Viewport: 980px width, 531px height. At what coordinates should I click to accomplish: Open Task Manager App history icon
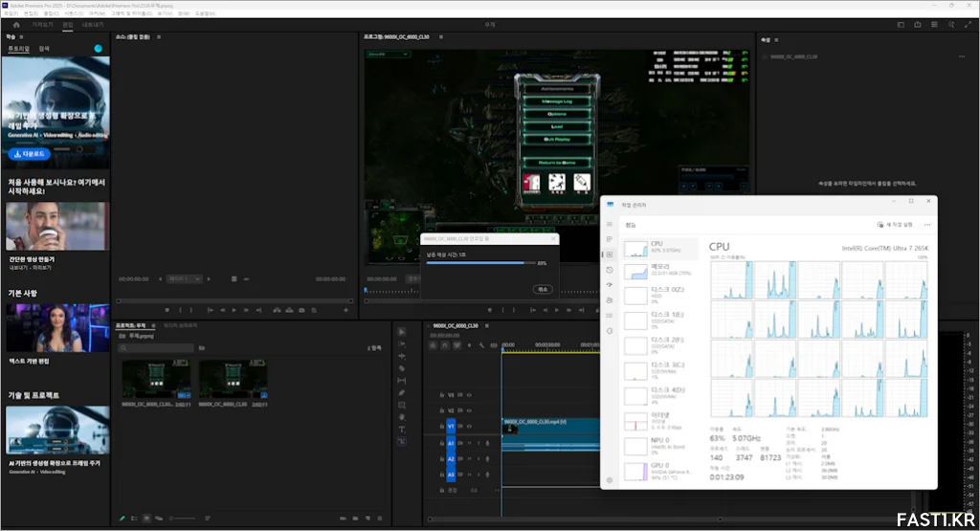tap(610, 270)
